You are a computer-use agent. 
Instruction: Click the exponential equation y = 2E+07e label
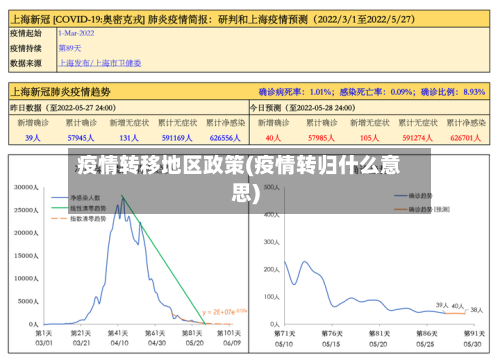click(x=224, y=312)
